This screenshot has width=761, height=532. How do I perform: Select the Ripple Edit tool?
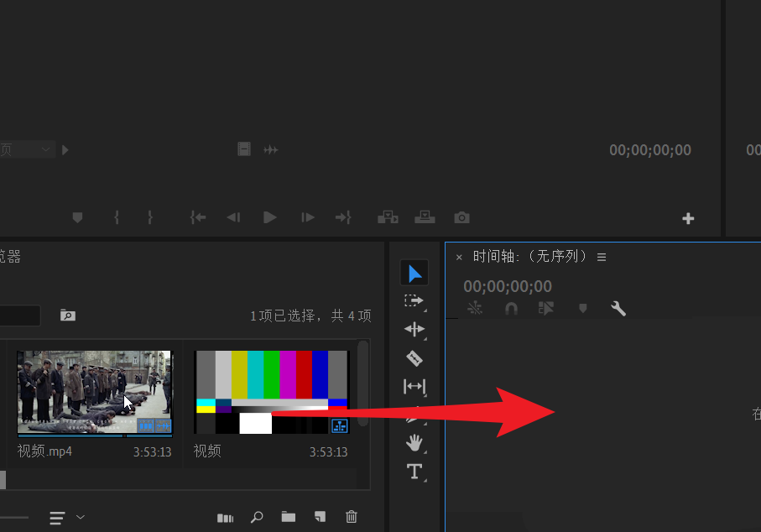[x=414, y=329]
